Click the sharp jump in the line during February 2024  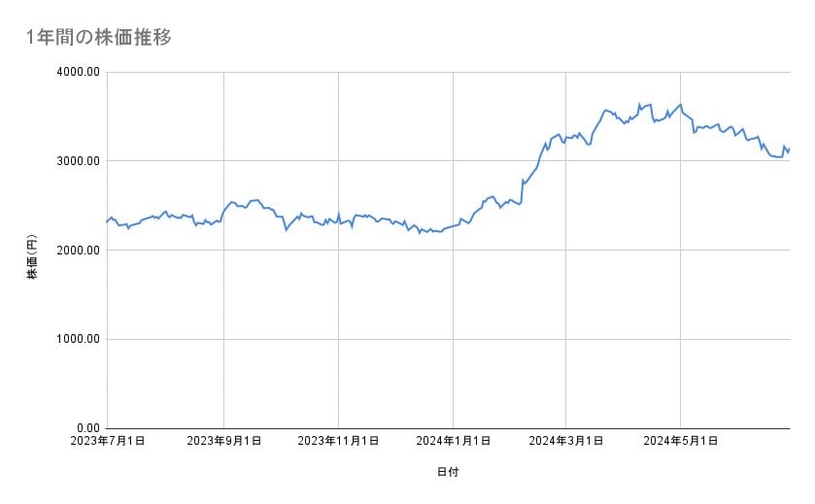click(x=523, y=191)
